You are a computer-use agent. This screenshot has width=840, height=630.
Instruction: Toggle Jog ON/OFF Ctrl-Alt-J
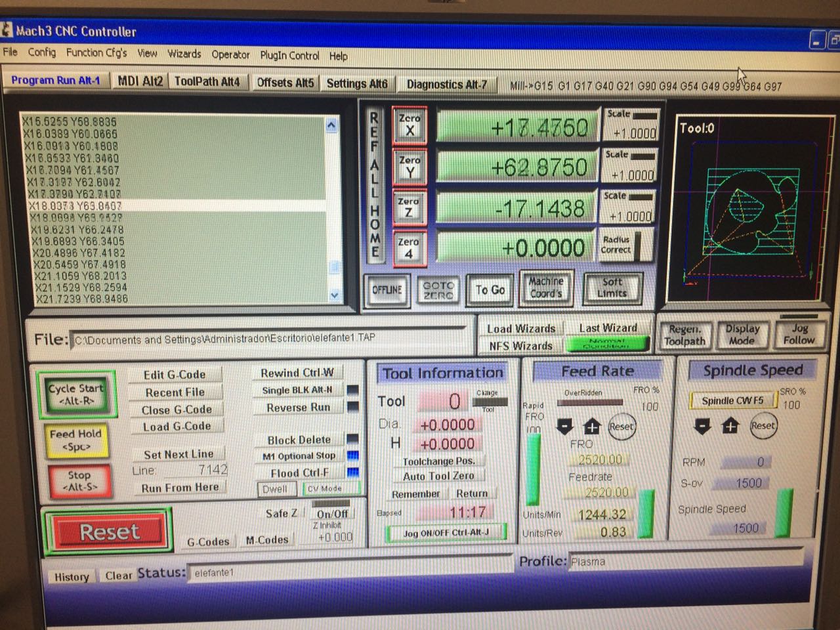point(446,533)
